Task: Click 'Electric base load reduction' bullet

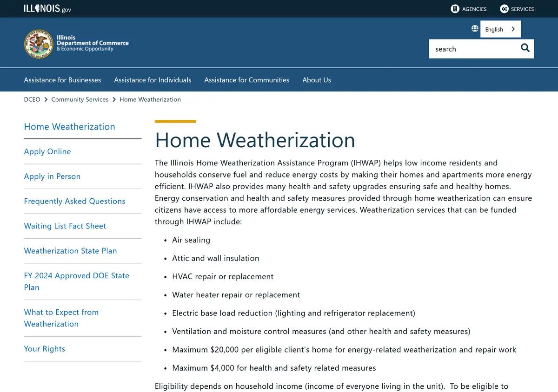Action: point(293,313)
